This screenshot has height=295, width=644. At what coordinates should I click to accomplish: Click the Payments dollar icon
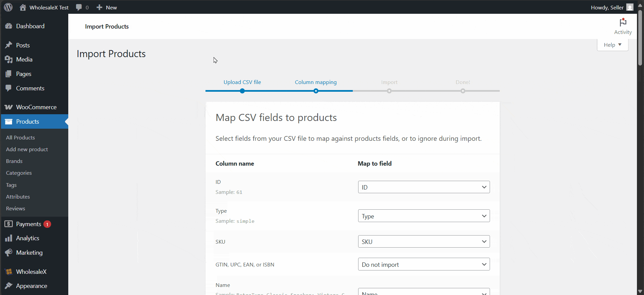(9, 224)
